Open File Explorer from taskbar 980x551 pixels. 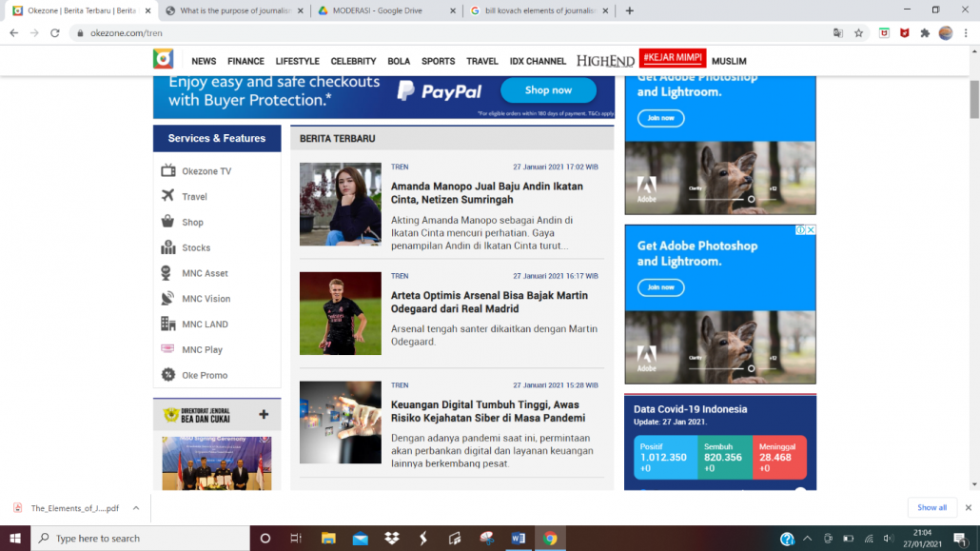[328, 538]
